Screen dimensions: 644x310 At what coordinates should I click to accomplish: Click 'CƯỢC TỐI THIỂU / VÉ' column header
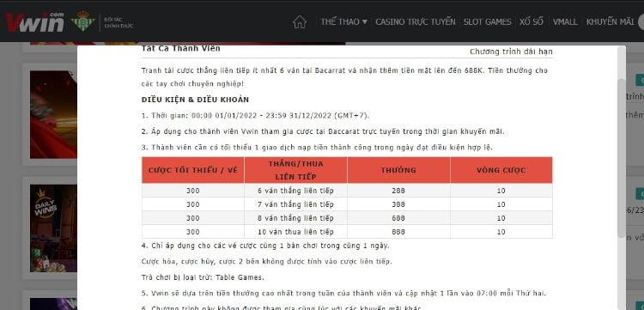[193, 170]
